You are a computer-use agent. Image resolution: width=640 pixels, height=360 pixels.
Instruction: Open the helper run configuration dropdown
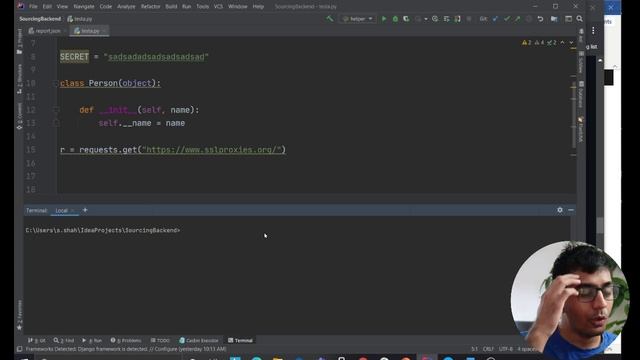pyautogui.click(x=358, y=19)
